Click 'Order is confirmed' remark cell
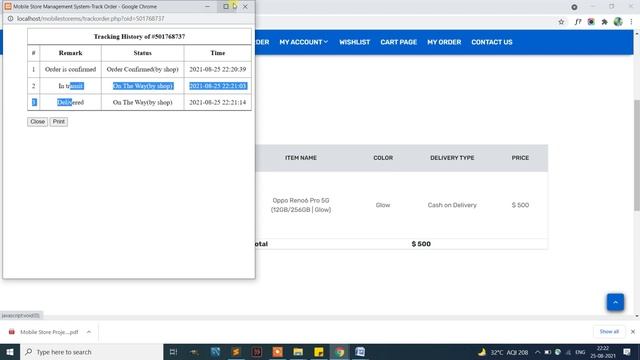The height and width of the screenshot is (360, 640). point(70,69)
